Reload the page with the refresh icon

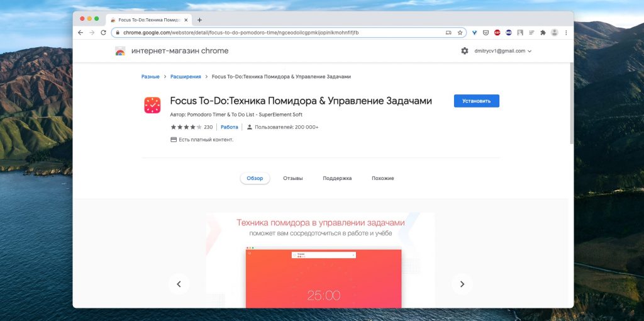104,33
